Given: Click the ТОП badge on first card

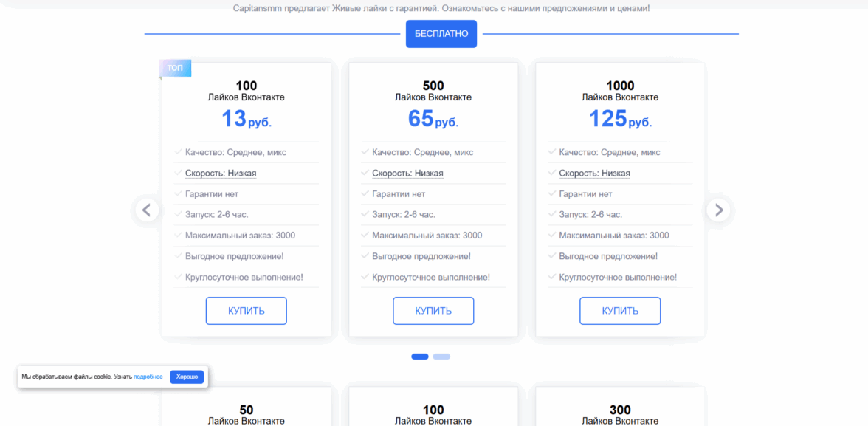Looking at the screenshot, I should 176,68.
